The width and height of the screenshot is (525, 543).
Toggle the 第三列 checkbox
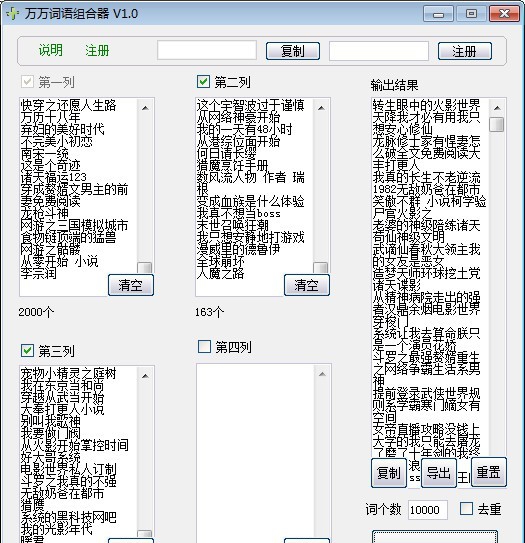[27, 350]
